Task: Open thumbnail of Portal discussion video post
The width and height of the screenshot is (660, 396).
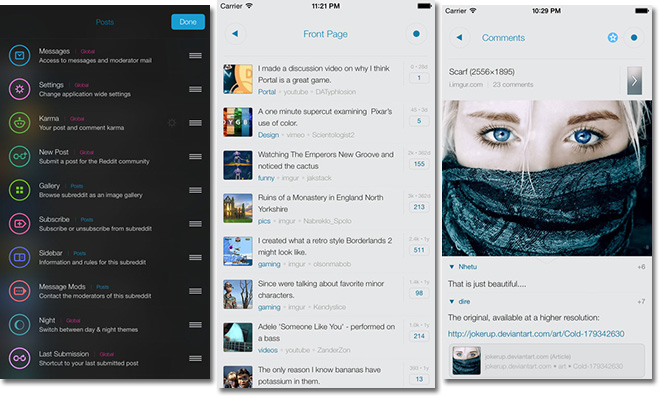Action: 238,79
